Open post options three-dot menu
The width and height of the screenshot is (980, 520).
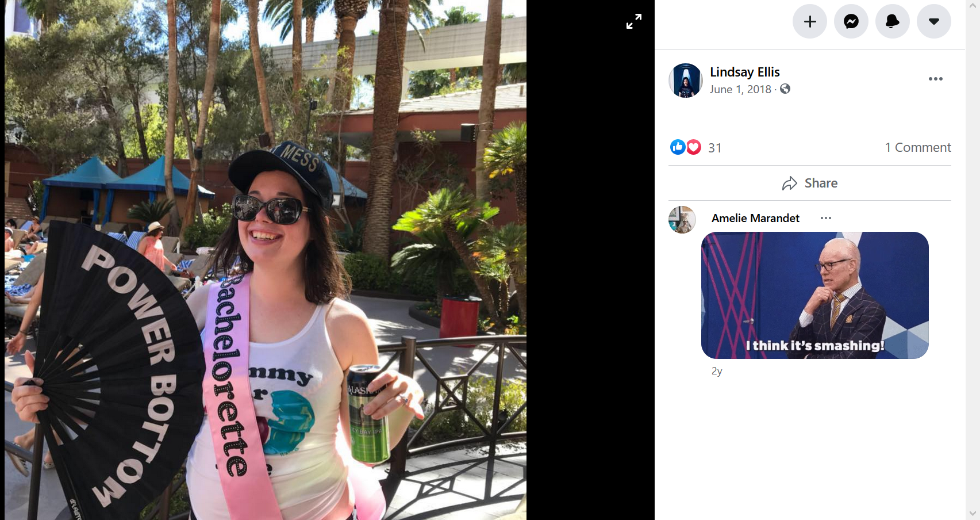(935, 79)
